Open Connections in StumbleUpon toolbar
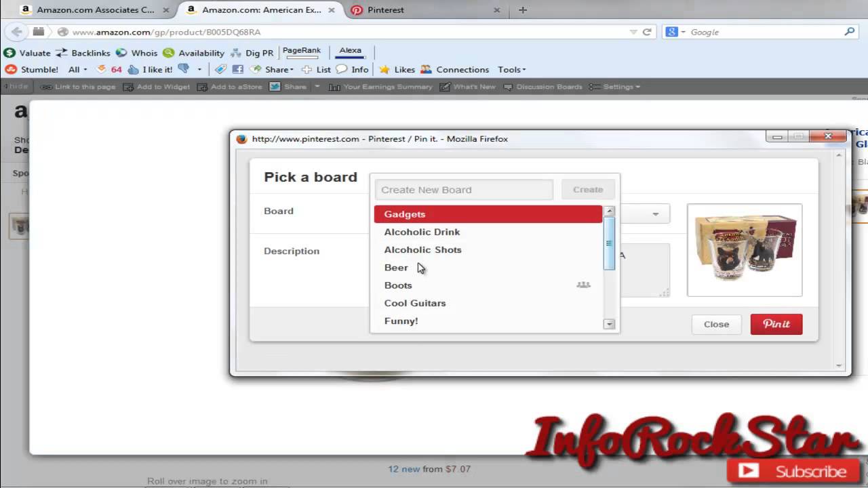Viewport: 868px width, 488px height. (x=454, y=69)
